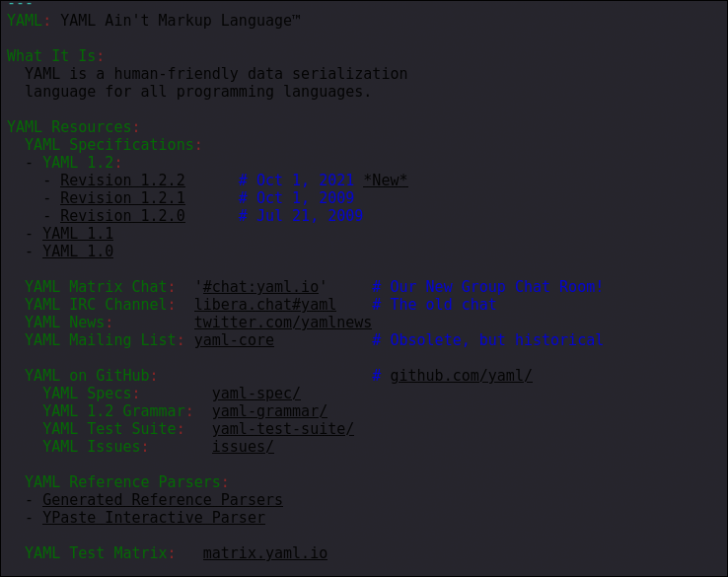Image resolution: width=728 pixels, height=577 pixels.
Task: Open the twitter.com/yamlnews link
Action: click(283, 323)
